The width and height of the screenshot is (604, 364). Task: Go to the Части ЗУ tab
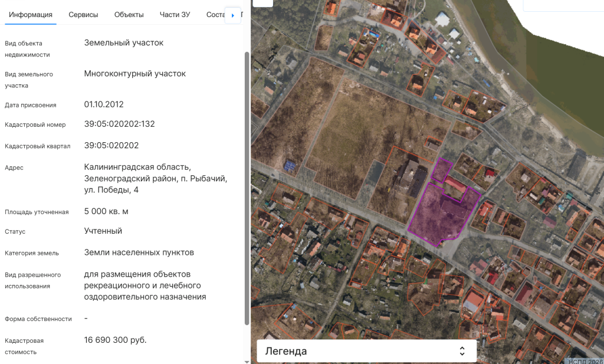pos(175,15)
